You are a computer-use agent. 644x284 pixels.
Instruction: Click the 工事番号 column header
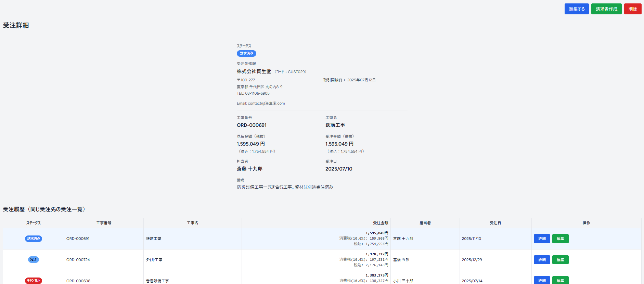click(104, 223)
